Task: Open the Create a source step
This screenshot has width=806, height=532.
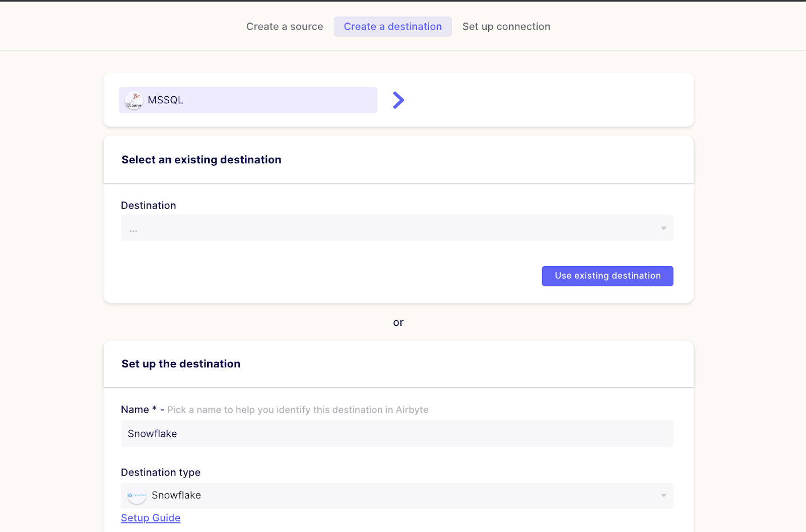Action: pos(285,27)
